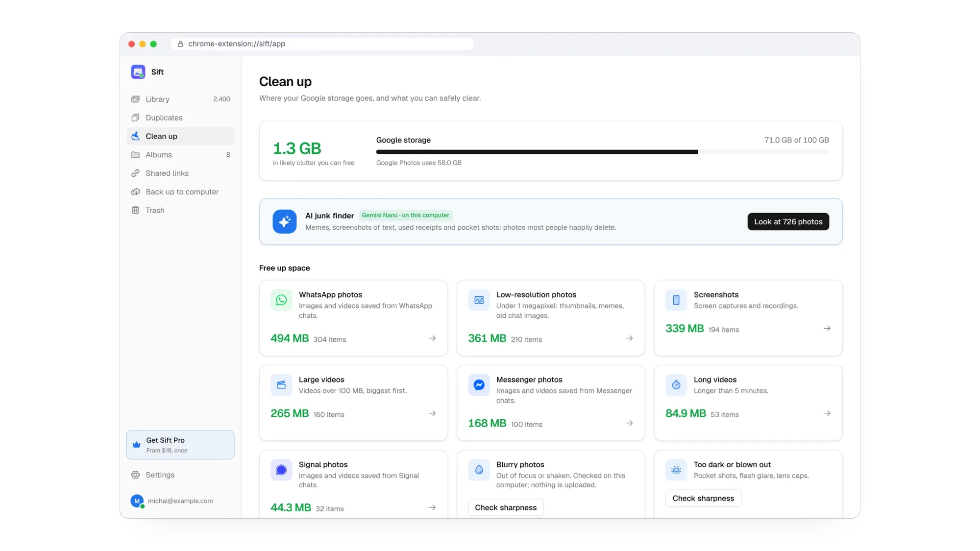Open the Long videos arrow
The width and height of the screenshot is (980, 551).
coord(827,414)
